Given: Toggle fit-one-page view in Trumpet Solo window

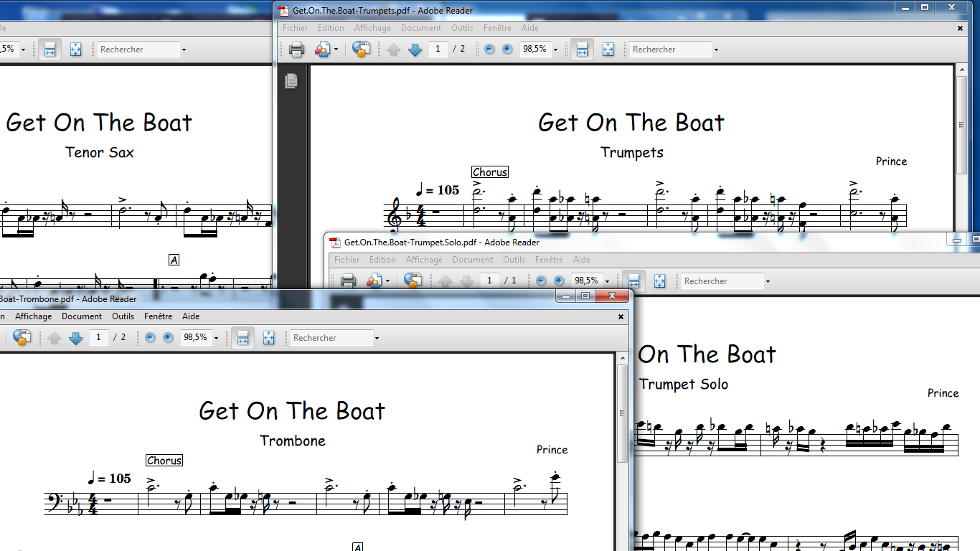Looking at the screenshot, I should click(659, 281).
